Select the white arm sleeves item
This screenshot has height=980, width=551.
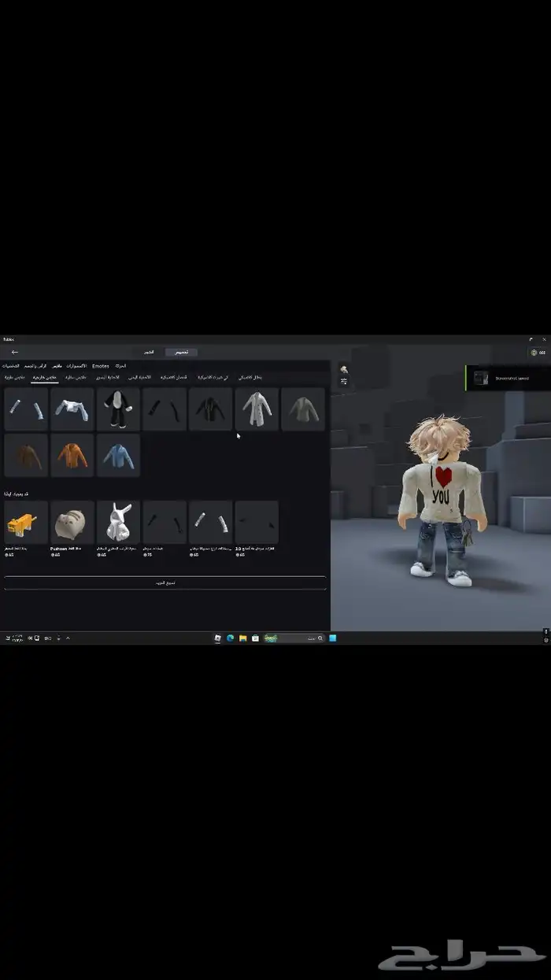pyautogui.click(x=26, y=409)
